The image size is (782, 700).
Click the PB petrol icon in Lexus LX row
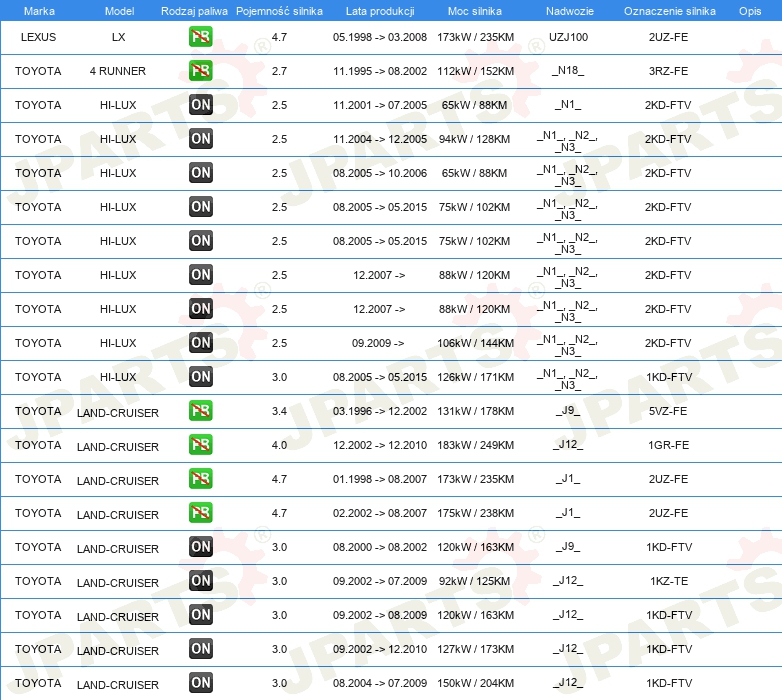click(x=201, y=37)
